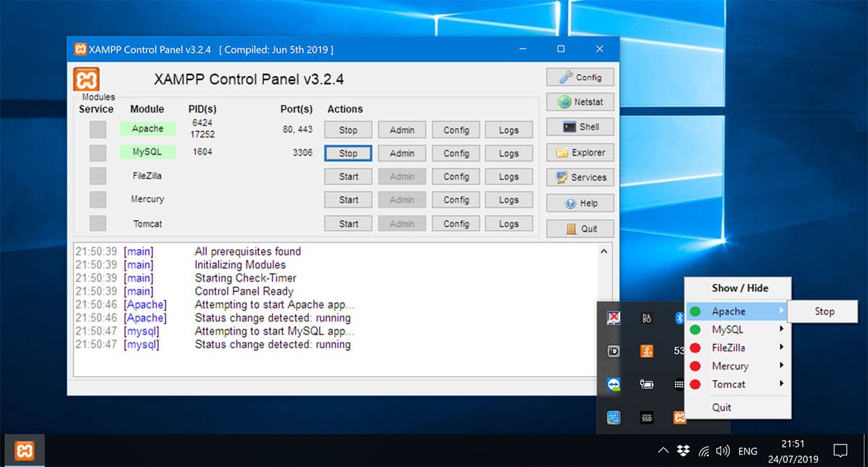The height and width of the screenshot is (467, 868).
Task: Start the Mercury module
Action: (348, 200)
